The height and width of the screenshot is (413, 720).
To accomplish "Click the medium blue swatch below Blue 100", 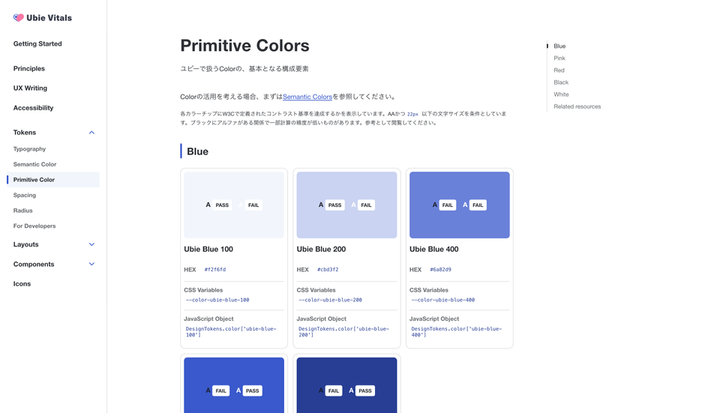I will [x=234, y=386].
